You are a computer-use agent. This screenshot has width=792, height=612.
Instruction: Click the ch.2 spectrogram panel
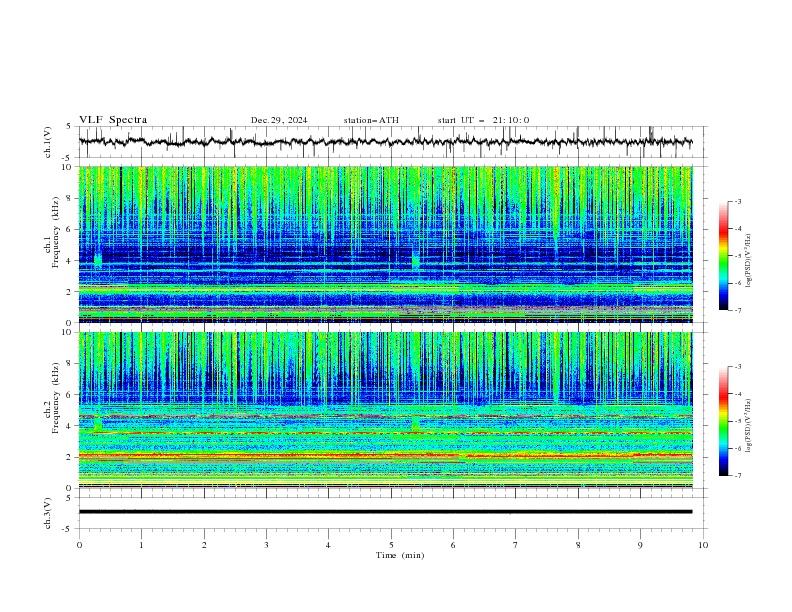(x=385, y=410)
